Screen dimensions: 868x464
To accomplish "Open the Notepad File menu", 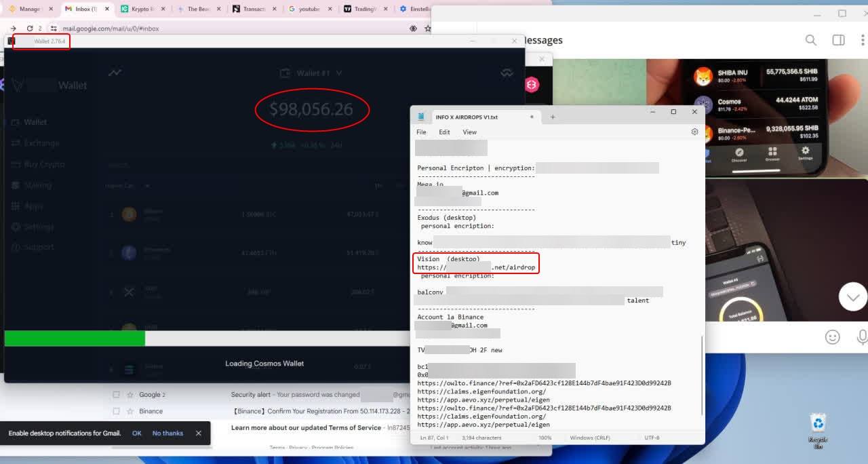I will pos(421,132).
